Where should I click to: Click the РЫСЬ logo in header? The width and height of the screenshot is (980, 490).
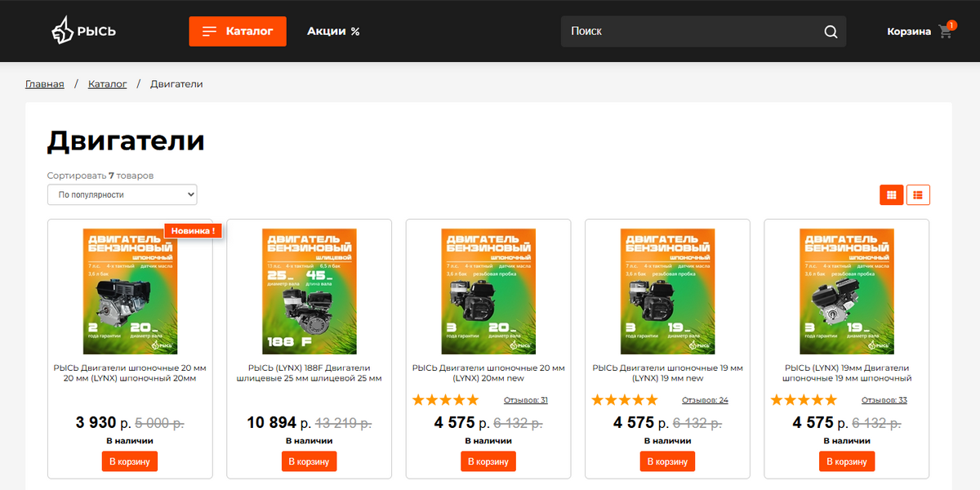pyautogui.click(x=84, y=31)
